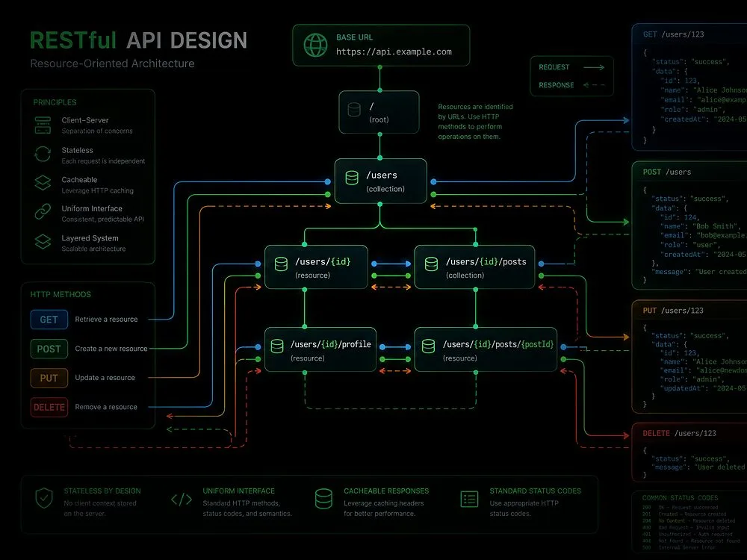Click the "/users/{id}/posts" node label
Viewport: 747px width, 560px height.
pos(486,261)
